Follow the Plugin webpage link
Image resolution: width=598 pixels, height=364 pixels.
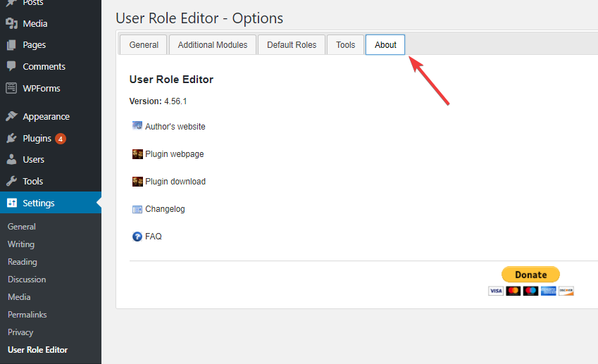pyautogui.click(x=174, y=154)
